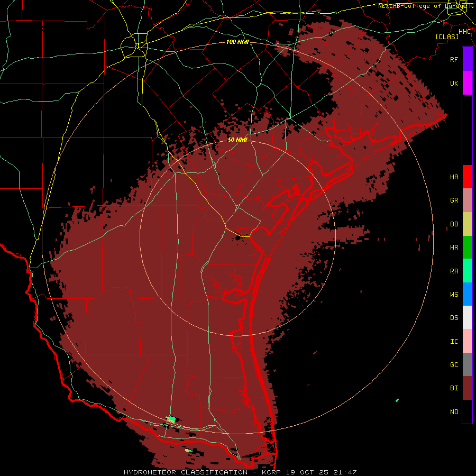476x476 pixels.
Task: Click the "100 NMI" range ring label
Action: 237,42
